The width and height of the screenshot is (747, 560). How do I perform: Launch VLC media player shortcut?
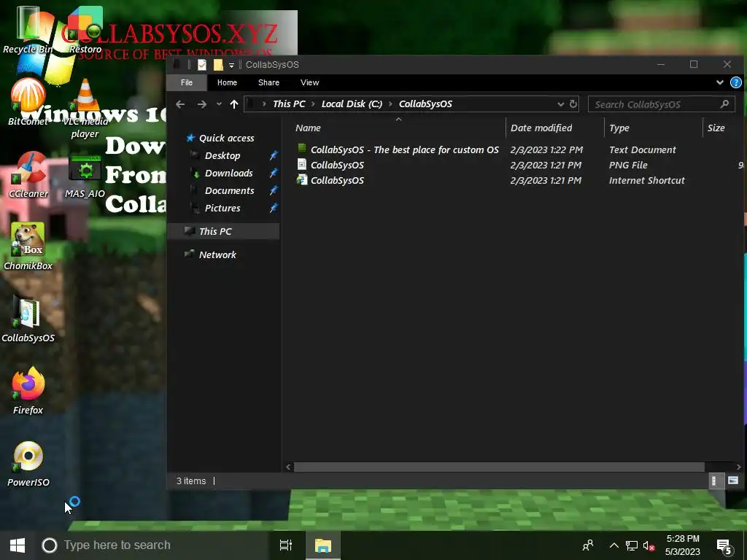click(85, 109)
